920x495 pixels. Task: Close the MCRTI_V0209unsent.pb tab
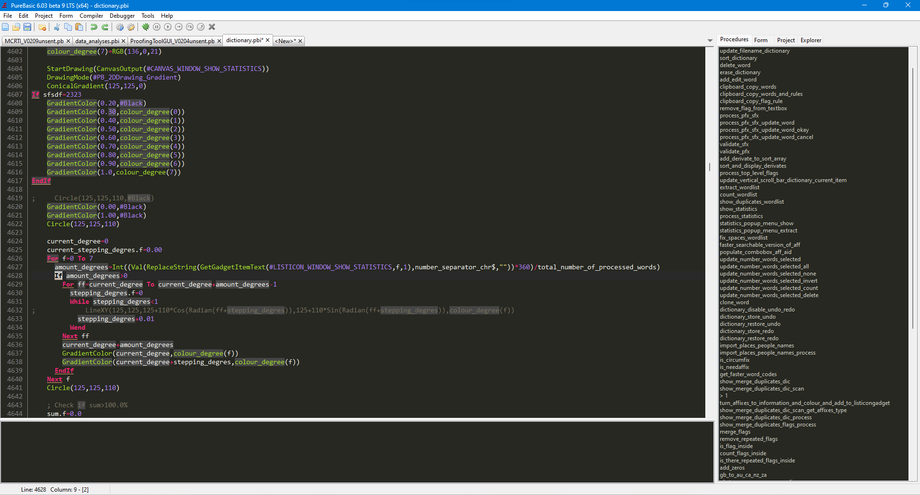(68, 41)
